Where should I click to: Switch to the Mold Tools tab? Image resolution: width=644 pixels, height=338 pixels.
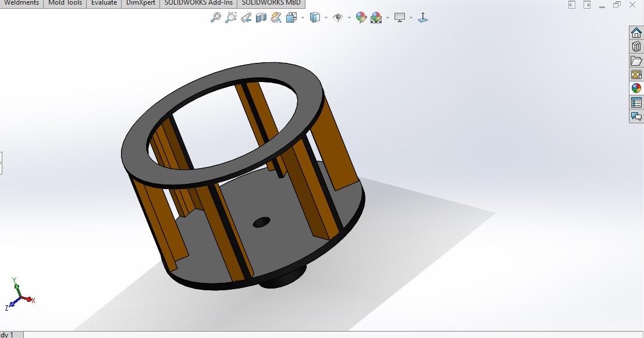[x=65, y=3]
